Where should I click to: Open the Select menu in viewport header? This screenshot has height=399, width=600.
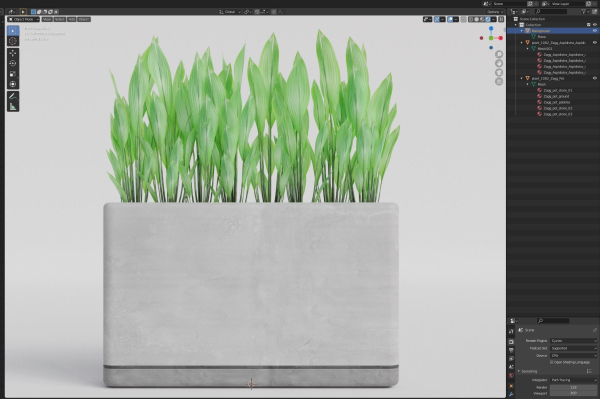(x=59, y=19)
